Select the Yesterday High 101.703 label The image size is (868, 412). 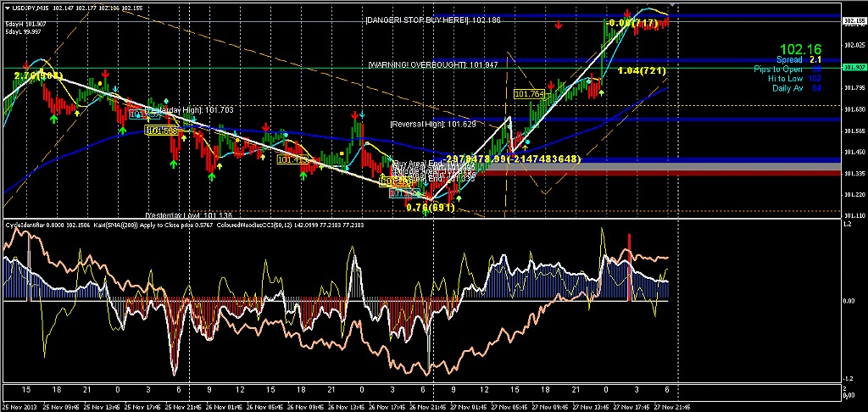pyautogui.click(x=189, y=110)
